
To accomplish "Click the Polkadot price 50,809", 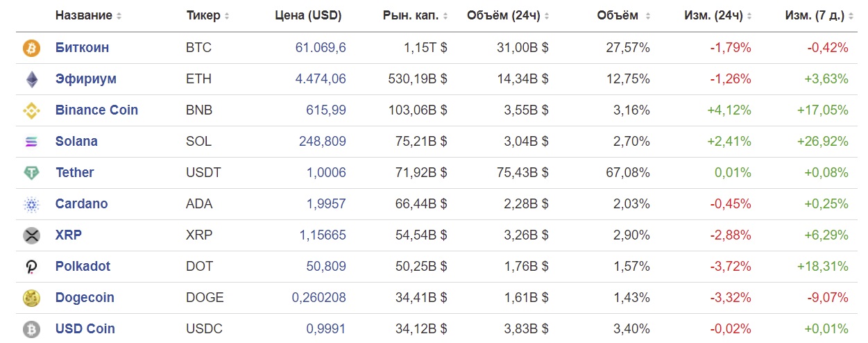I will 326,267.
